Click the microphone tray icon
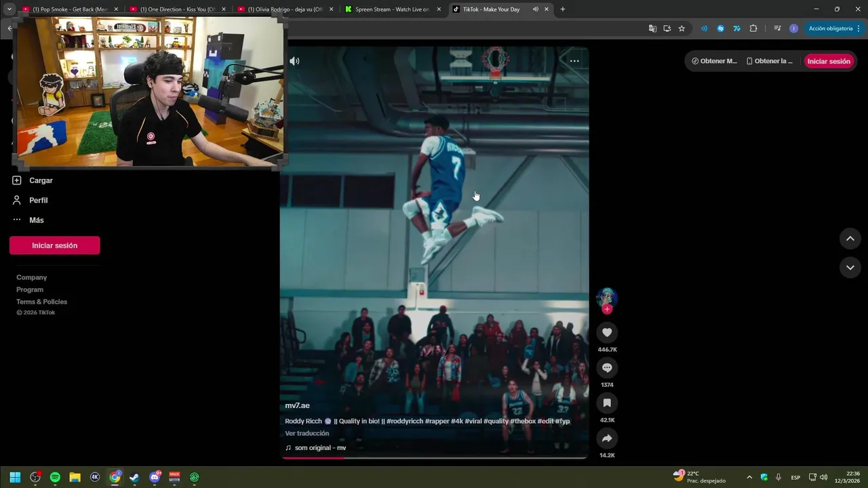This screenshot has width=868, height=488. 778,477
